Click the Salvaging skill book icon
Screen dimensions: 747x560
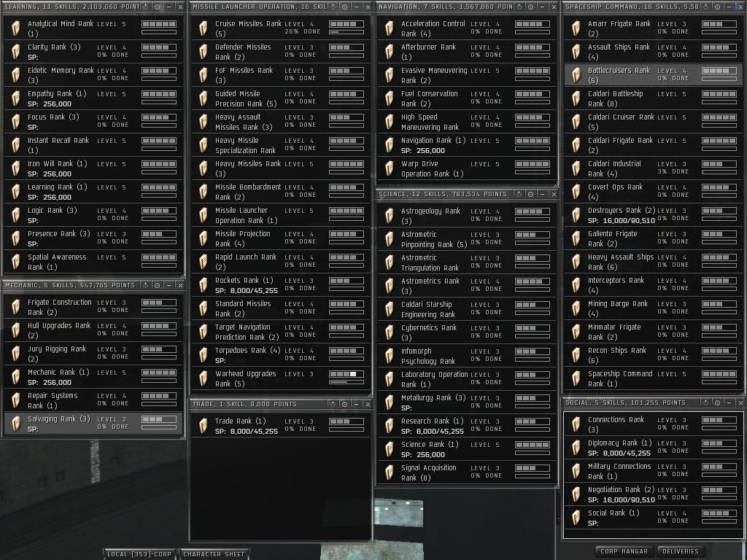pyautogui.click(x=16, y=424)
